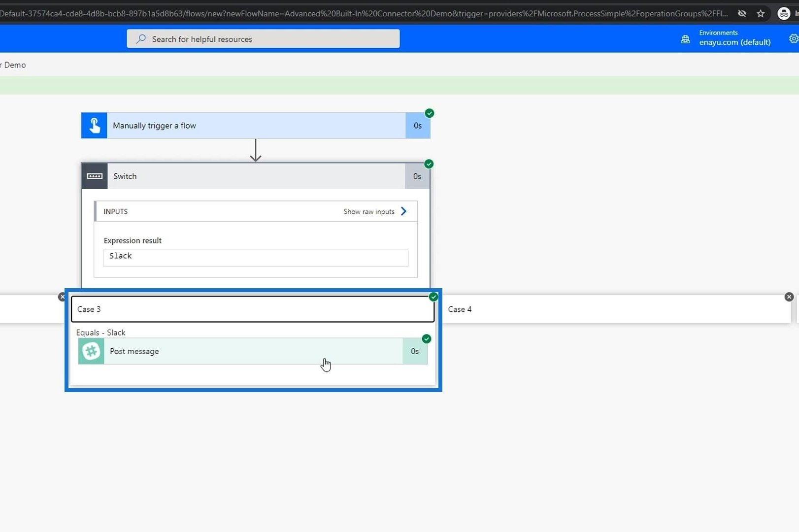The width and height of the screenshot is (799, 532).
Task: Click the skipped X icon on Case 4
Action: tap(789, 297)
